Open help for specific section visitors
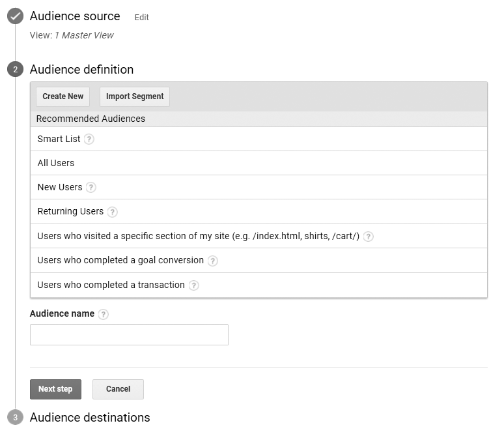 [x=368, y=237]
